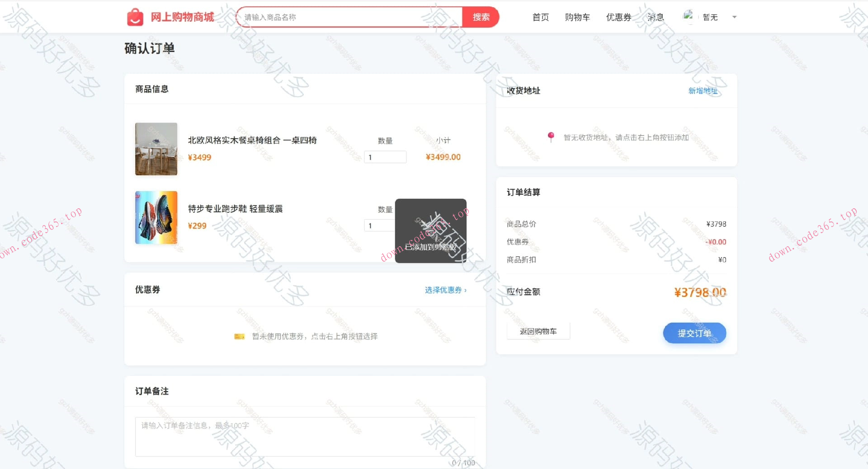Click the quantity field for the dining table set
Viewport: 868px width, 469px height.
pos(385,157)
